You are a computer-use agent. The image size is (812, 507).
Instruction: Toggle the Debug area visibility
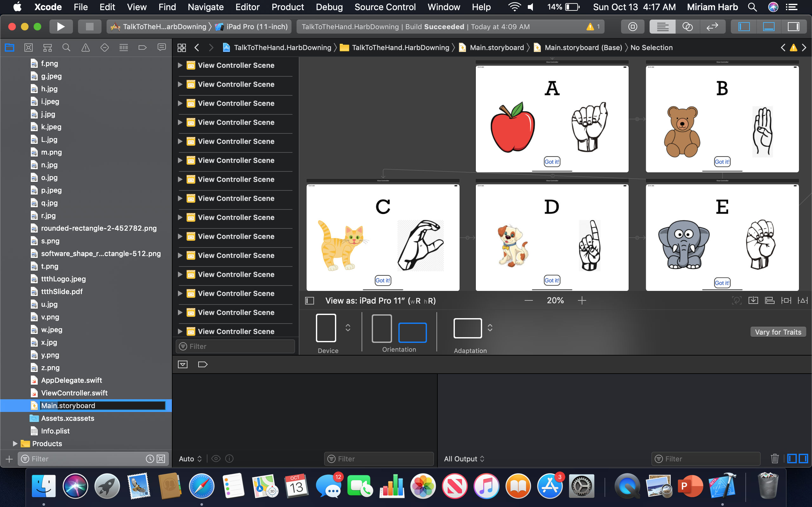(768, 27)
